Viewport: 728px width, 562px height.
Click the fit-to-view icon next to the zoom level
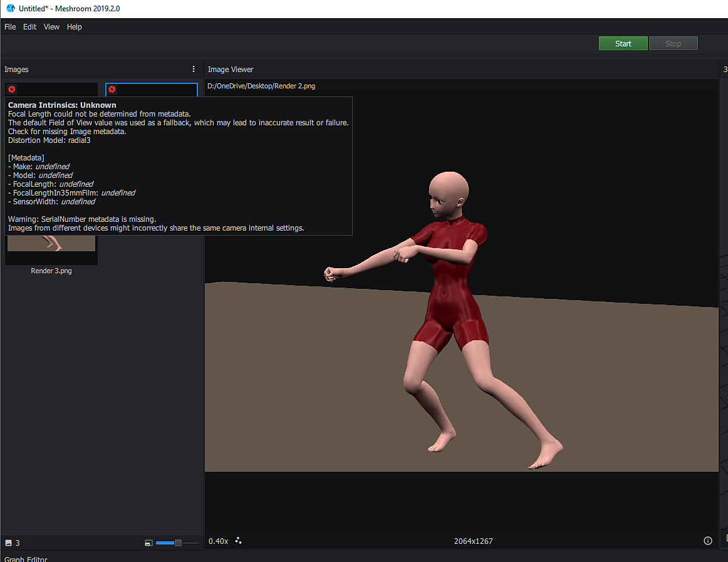click(238, 541)
